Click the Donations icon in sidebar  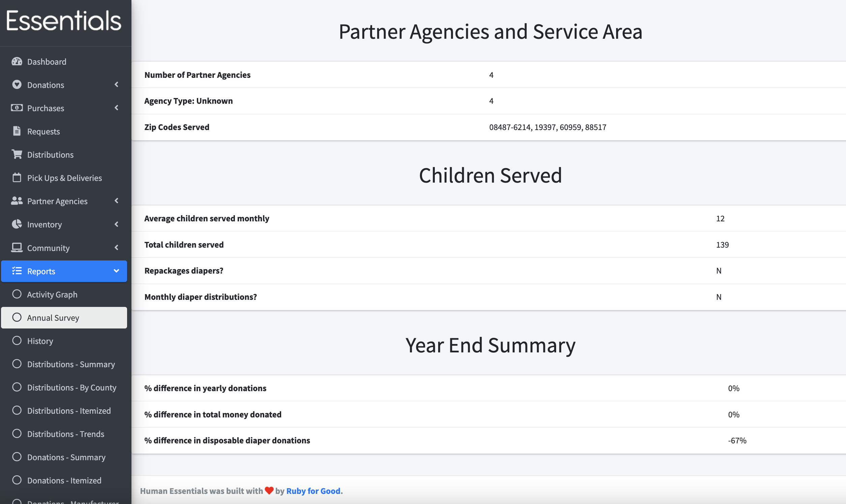tap(17, 84)
